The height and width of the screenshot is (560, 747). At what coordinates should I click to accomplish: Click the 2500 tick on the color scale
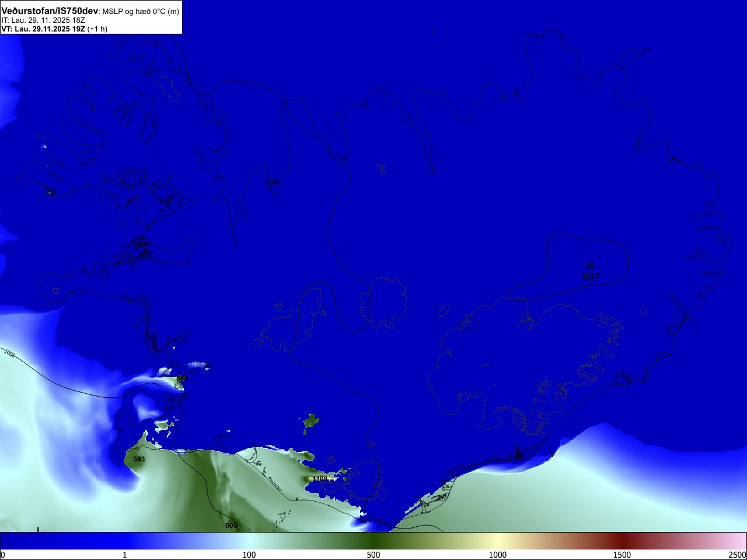738,555
